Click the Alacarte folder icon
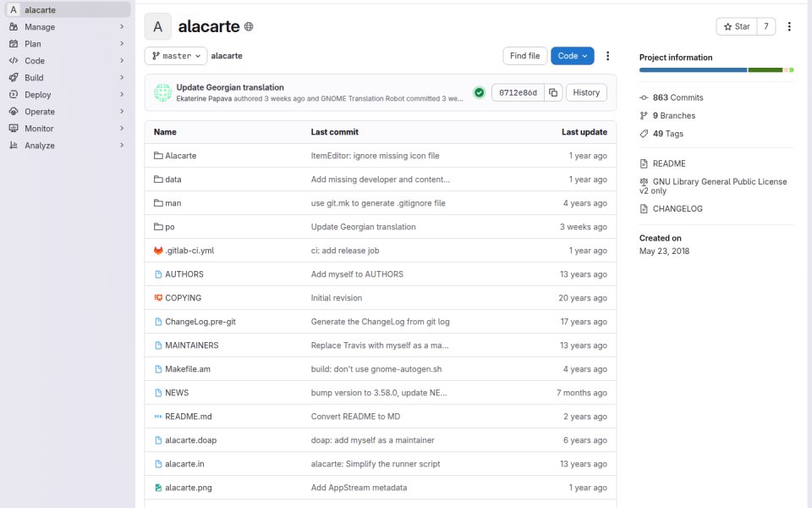The height and width of the screenshot is (508, 812). coord(158,156)
